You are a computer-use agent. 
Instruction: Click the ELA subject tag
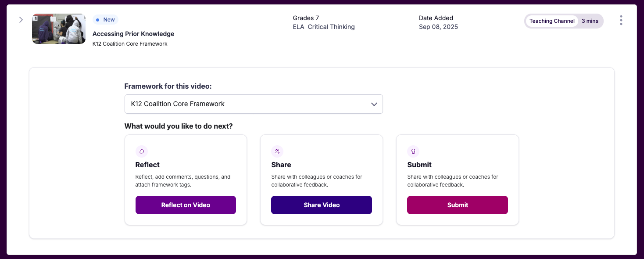pyautogui.click(x=298, y=27)
